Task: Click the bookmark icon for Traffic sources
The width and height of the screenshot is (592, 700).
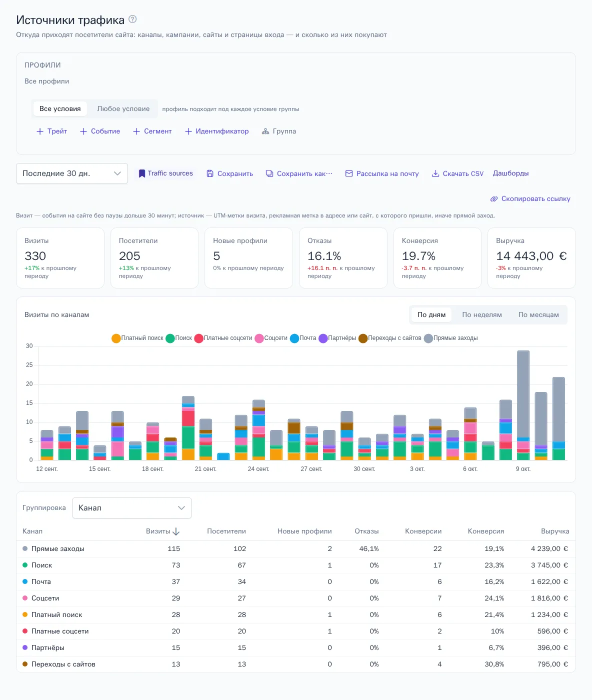Action: [x=142, y=173]
